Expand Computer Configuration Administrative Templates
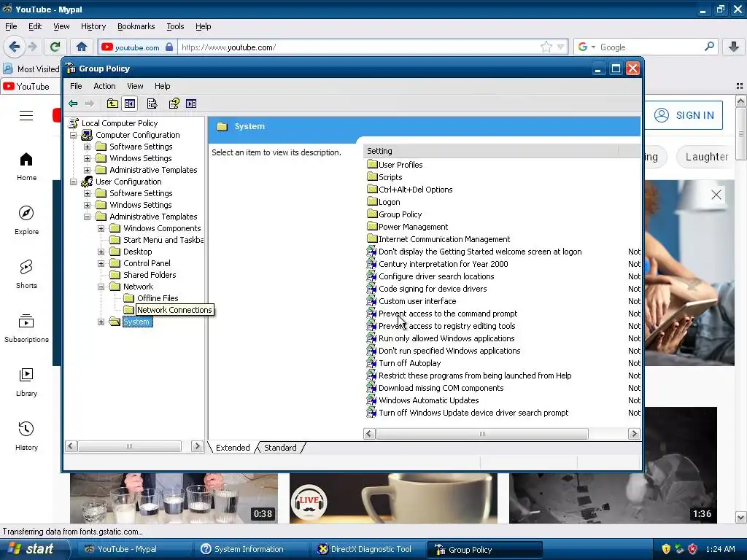This screenshot has width=747, height=560. [x=88, y=170]
